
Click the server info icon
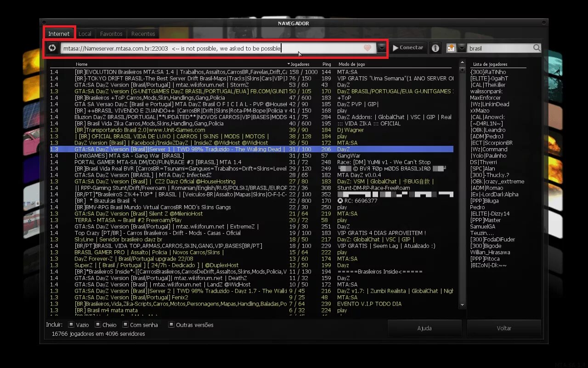coord(435,48)
